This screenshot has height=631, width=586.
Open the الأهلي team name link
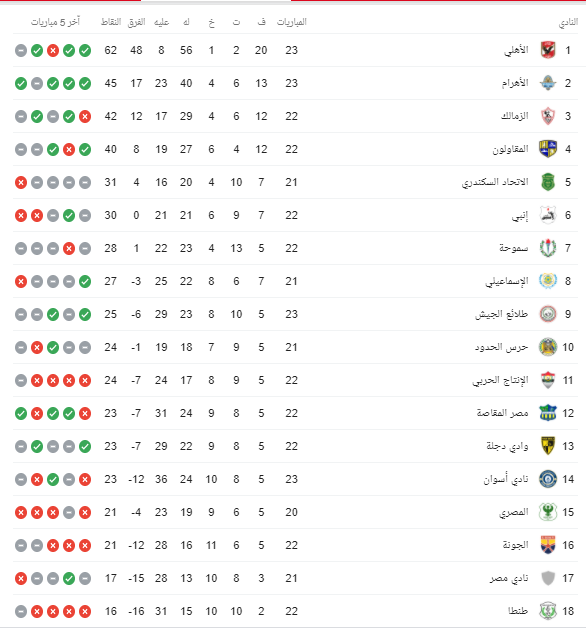tap(516, 50)
